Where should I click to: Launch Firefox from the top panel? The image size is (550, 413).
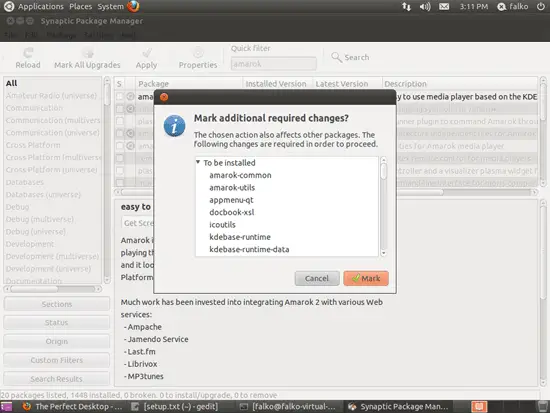click(x=133, y=6)
